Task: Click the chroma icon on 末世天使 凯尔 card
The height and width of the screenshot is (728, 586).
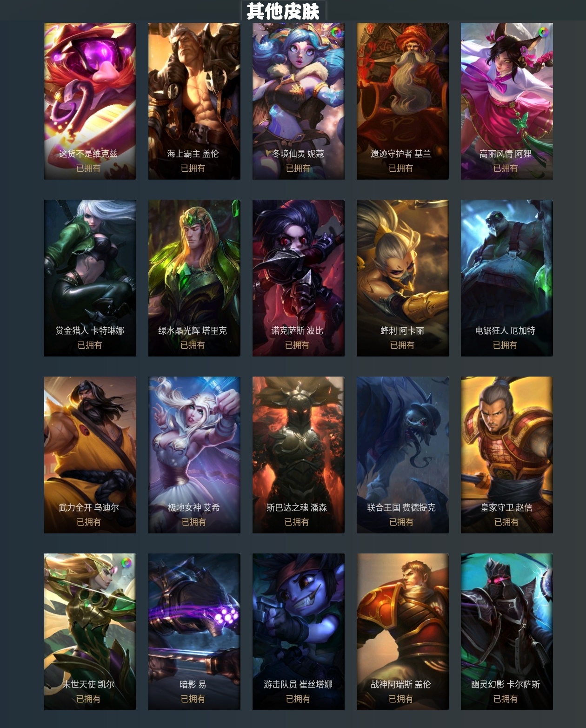Action: 126,563
